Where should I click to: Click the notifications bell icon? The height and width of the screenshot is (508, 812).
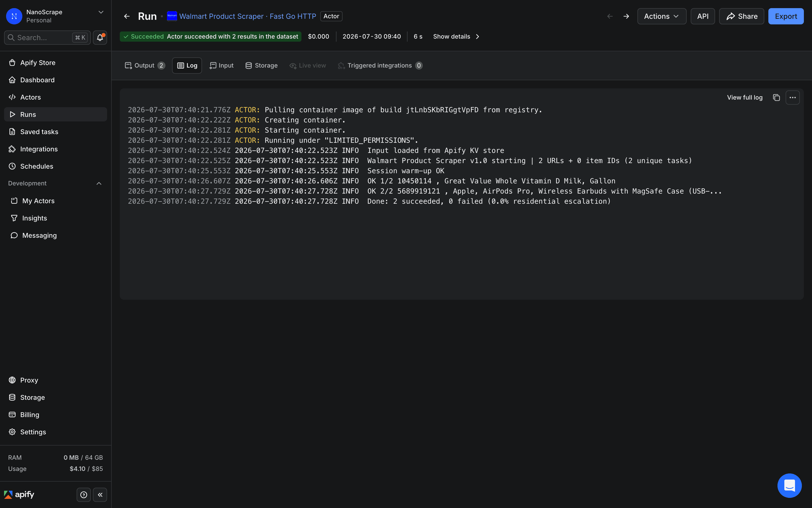[x=100, y=38]
